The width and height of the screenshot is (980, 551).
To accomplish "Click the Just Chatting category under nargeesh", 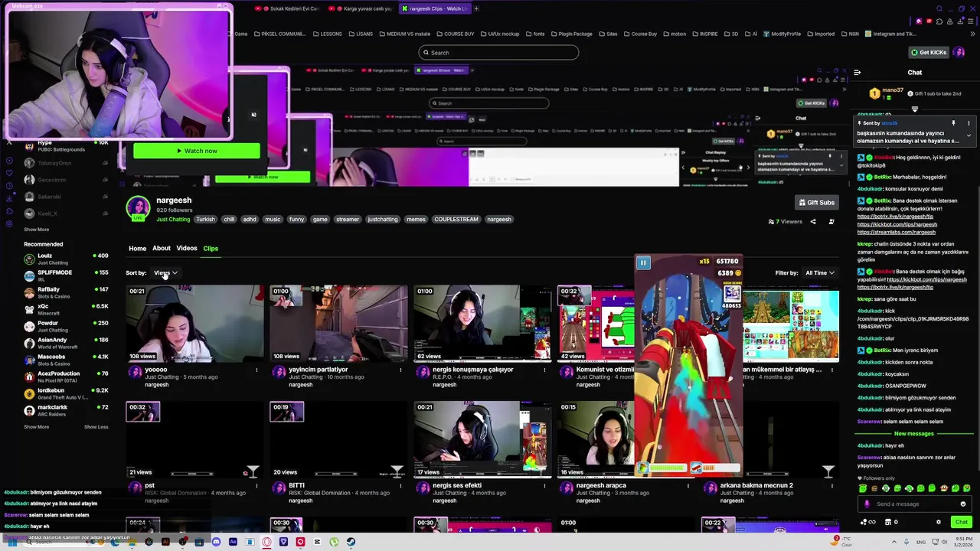I will pyautogui.click(x=173, y=220).
